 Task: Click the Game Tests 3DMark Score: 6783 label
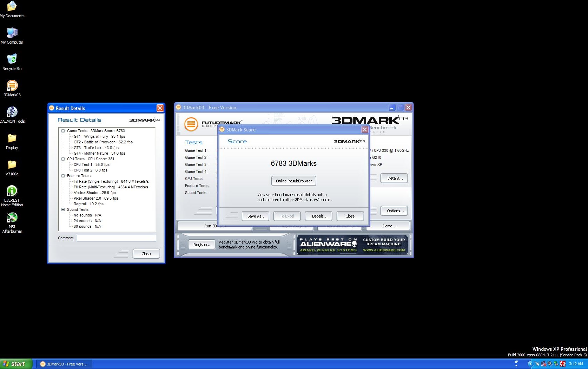coord(96,131)
